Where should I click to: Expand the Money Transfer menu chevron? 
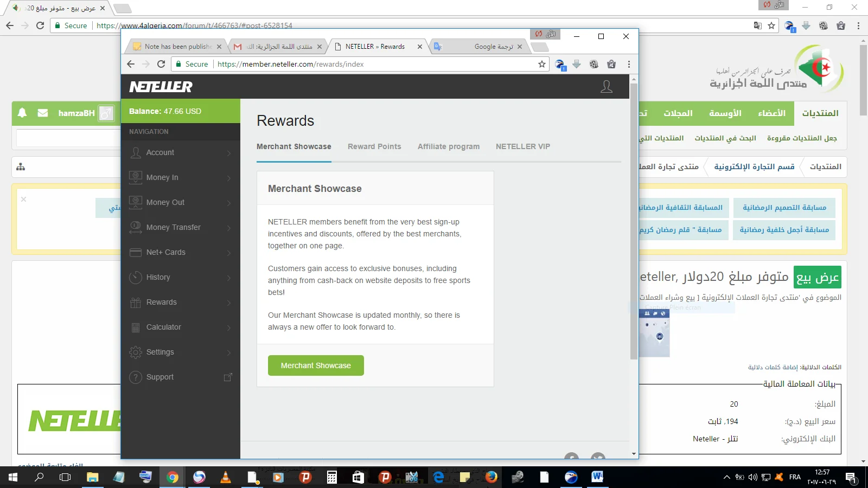(229, 228)
